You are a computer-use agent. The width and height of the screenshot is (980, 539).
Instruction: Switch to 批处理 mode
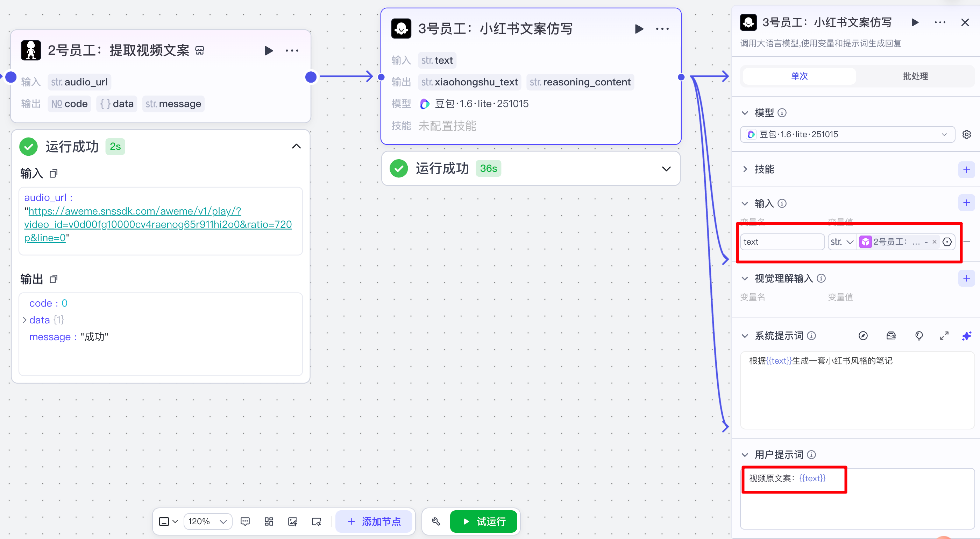(x=915, y=76)
